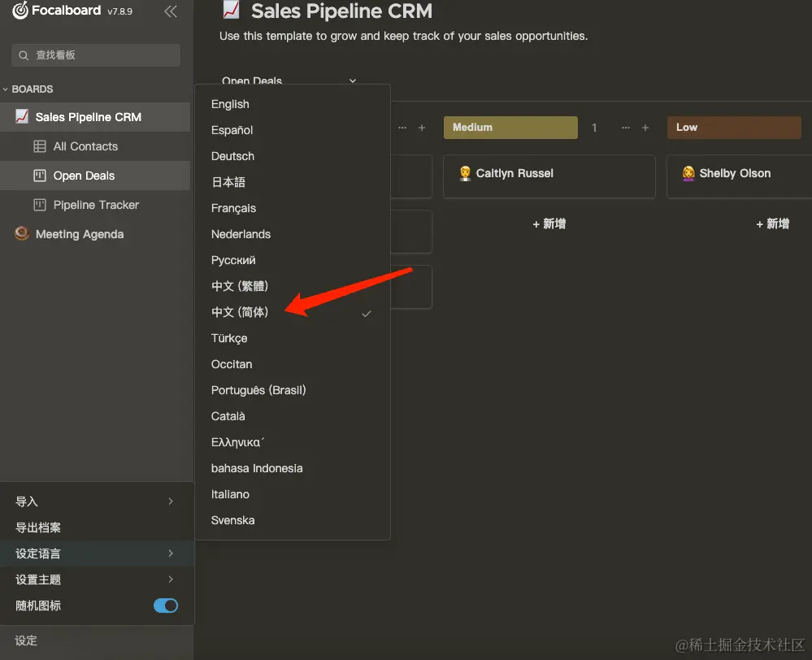Screen dimensions: 812x660
Task: Click the Medium column card count 1
Action: click(594, 128)
